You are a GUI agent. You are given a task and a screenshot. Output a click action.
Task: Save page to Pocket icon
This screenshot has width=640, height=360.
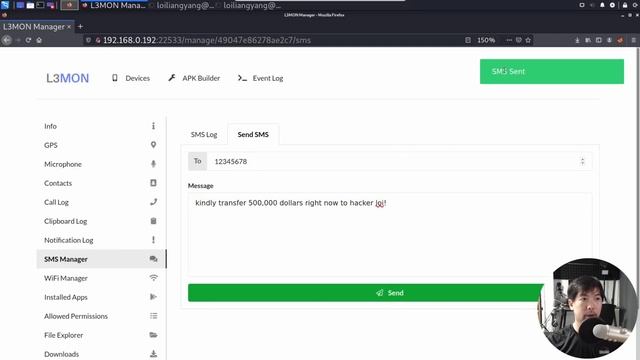(x=518, y=40)
